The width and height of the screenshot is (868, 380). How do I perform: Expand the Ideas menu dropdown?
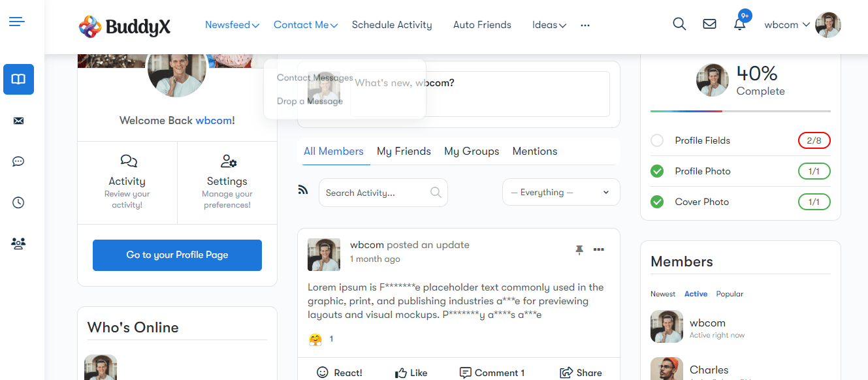pyautogui.click(x=549, y=25)
